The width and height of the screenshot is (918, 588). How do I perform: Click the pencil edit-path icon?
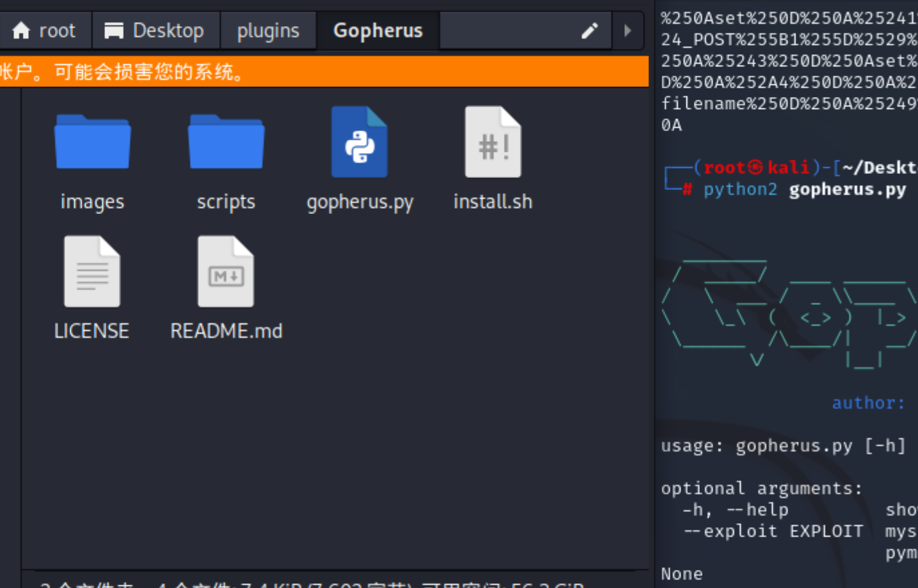pos(589,31)
